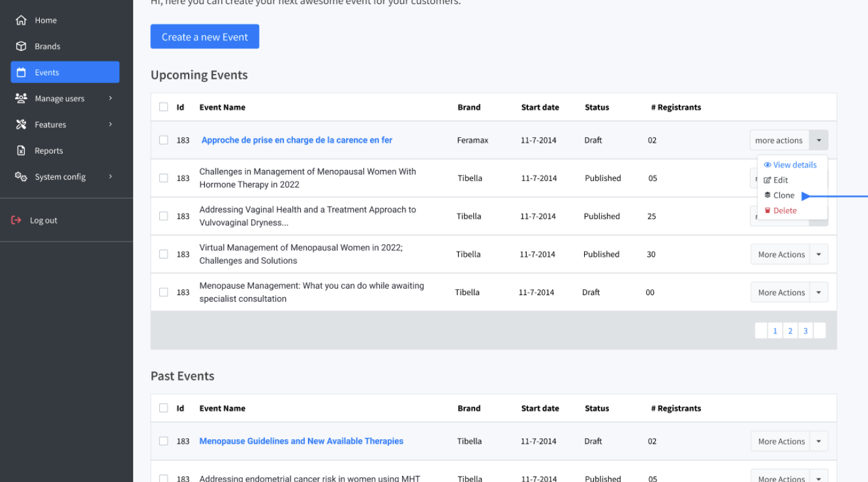Select checkbox for Challenges in Management event
The width and height of the screenshot is (868, 482).
(163, 178)
